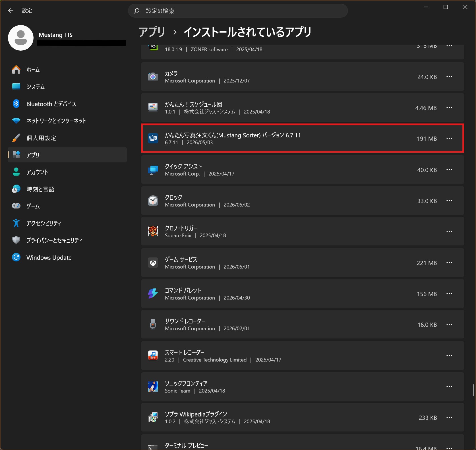Select 個人用設定 in the sidebar
The width and height of the screenshot is (476, 450).
pos(67,138)
